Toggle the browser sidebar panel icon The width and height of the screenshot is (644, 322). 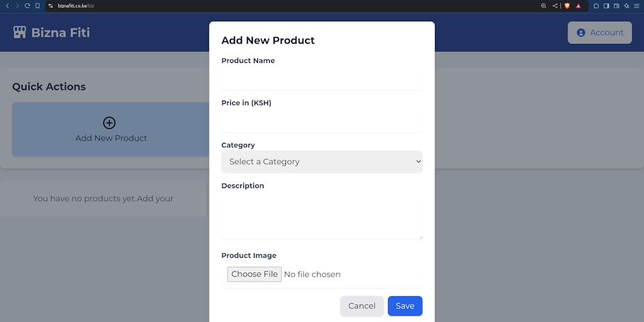606,6
